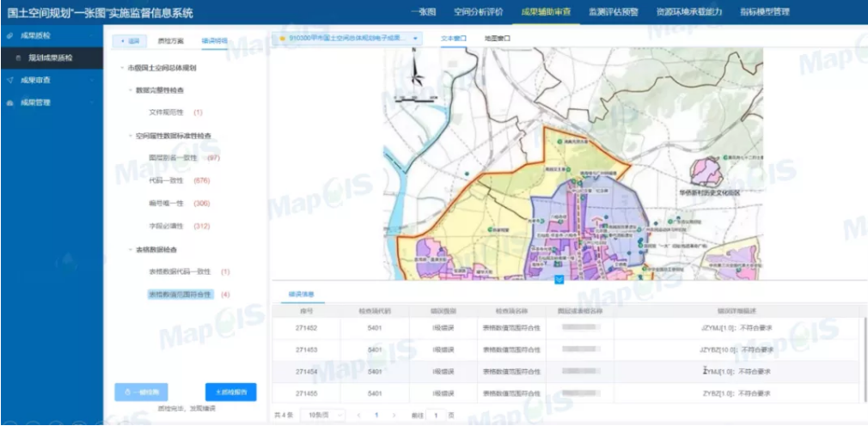Select 表格数值范围符合性 check item

click(180, 295)
